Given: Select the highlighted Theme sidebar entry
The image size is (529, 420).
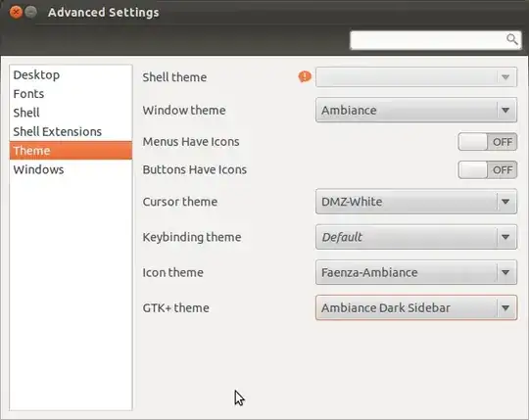Looking at the screenshot, I should [x=71, y=151].
